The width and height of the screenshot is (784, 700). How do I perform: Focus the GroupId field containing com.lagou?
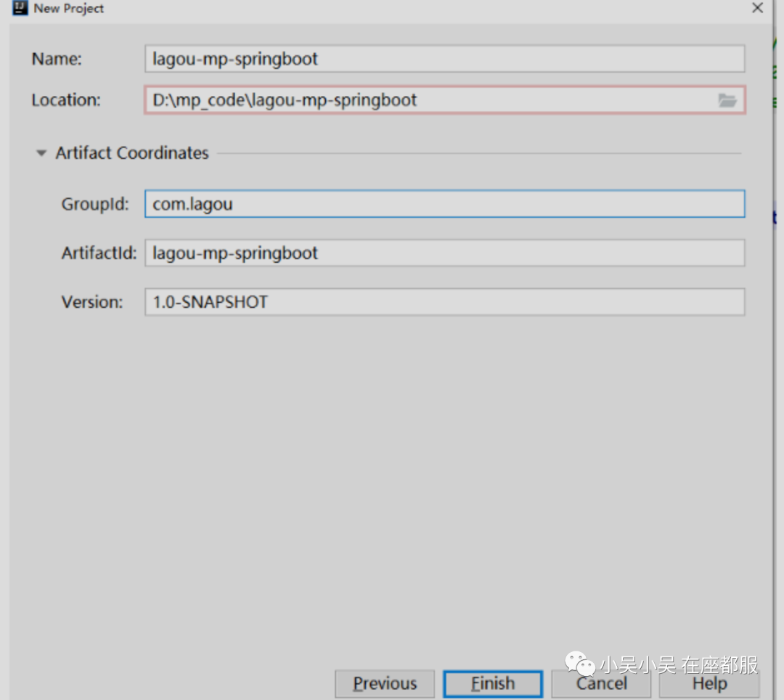click(444, 203)
